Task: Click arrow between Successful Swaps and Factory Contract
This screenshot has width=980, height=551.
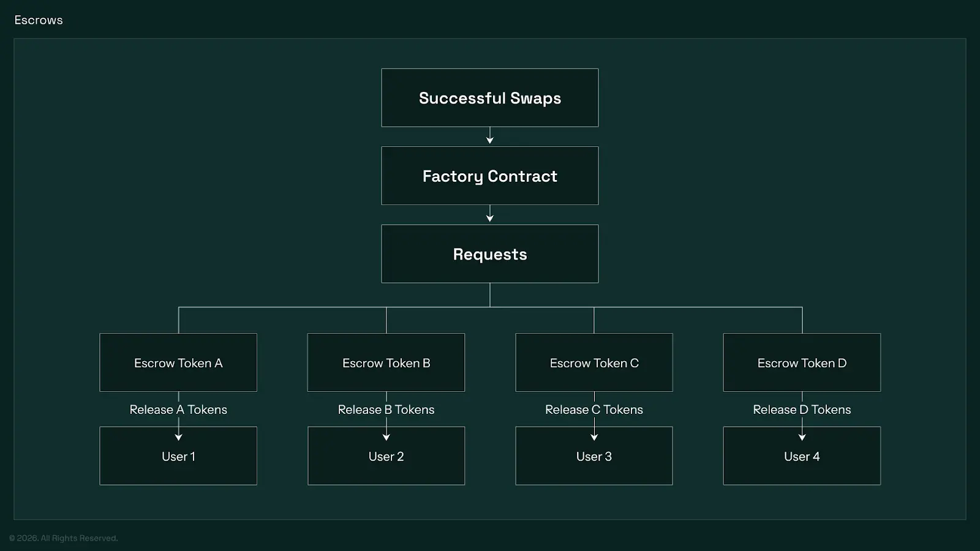Action: point(489,137)
